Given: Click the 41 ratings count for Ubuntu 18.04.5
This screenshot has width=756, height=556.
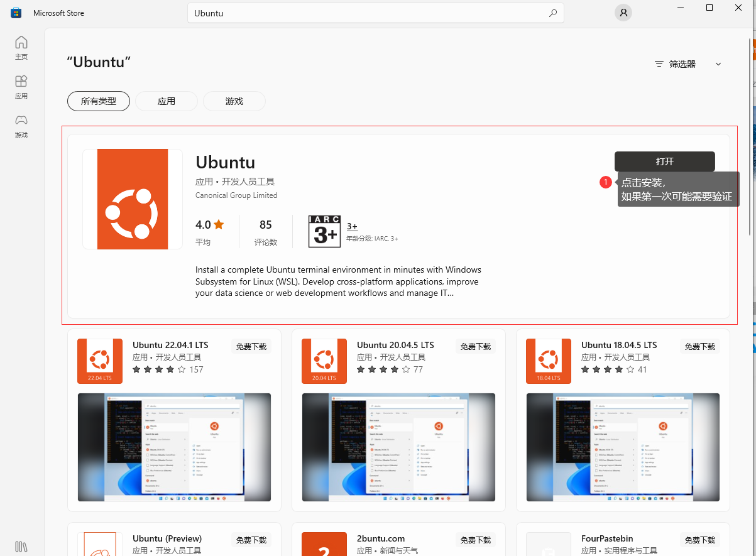Looking at the screenshot, I should (x=642, y=369).
